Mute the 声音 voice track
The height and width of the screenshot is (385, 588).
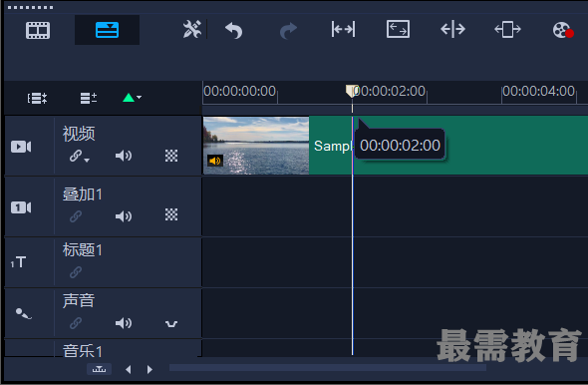(124, 323)
